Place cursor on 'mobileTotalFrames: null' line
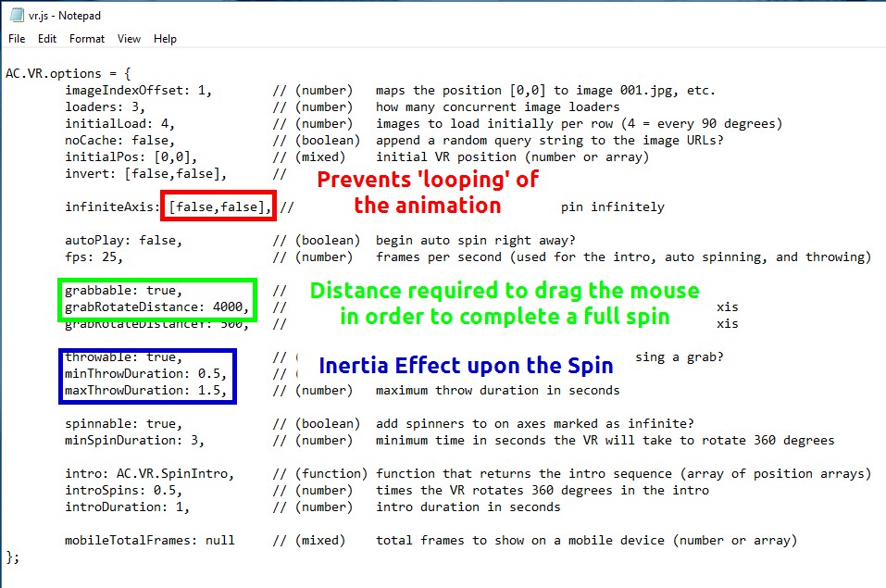886x588 pixels. (149, 540)
